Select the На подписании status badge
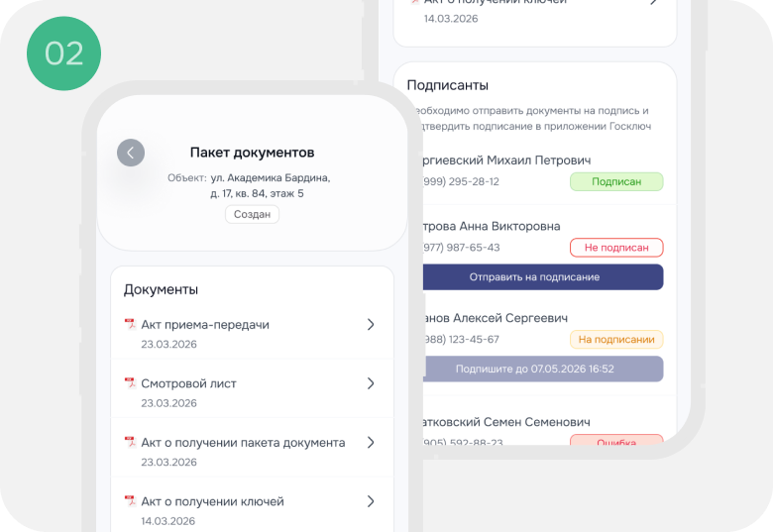The image size is (773, 532). (616, 340)
